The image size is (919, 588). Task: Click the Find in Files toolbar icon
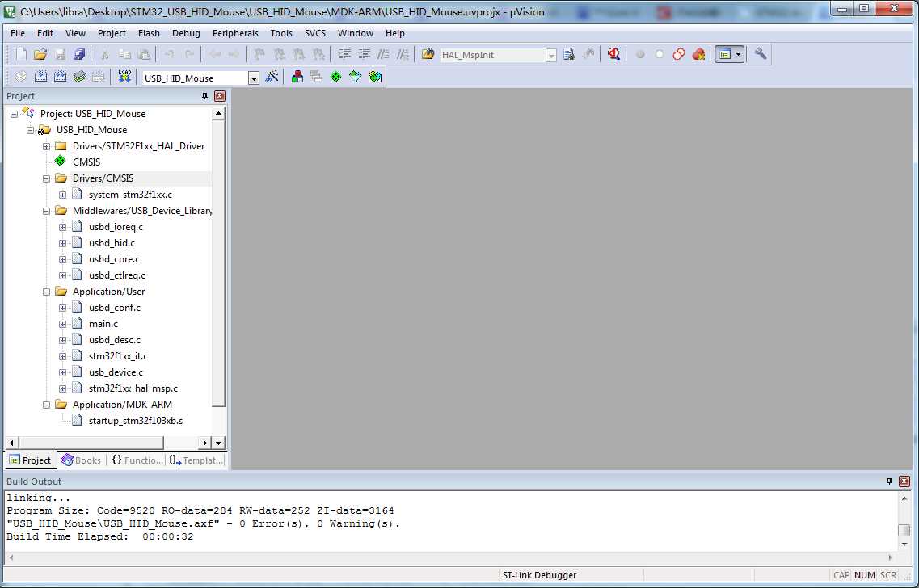[428, 54]
